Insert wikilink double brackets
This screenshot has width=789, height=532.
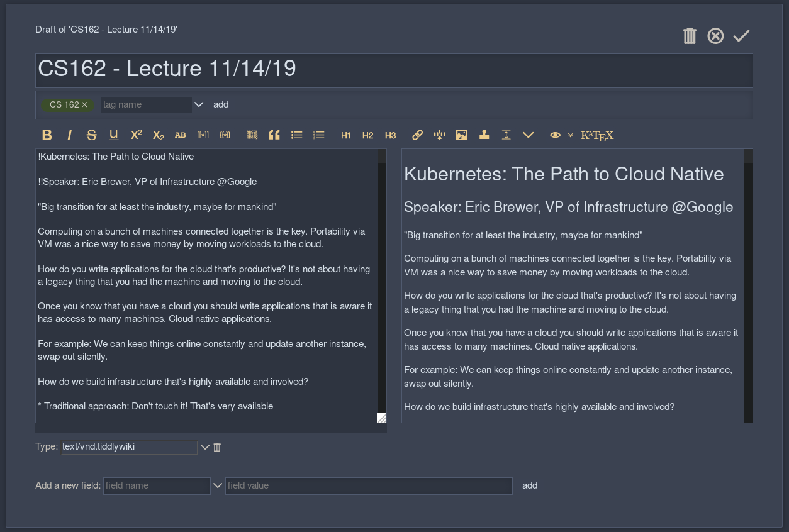pyautogui.click(x=203, y=135)
